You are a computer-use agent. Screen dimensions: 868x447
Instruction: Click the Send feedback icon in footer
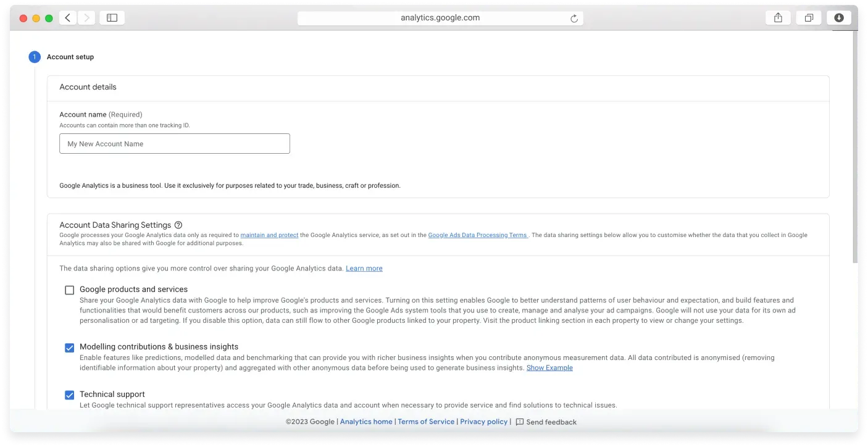click(x=520, y=422)
